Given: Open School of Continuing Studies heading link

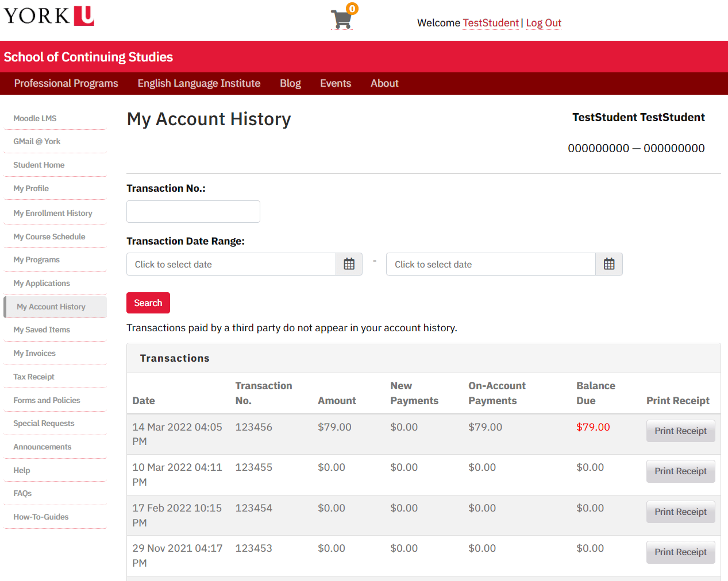Looking at the screenshot, I should (x=88, y=57).
